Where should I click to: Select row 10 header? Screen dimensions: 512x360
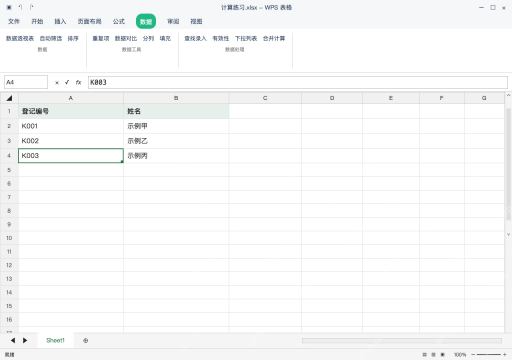click(x=9, y=238)
